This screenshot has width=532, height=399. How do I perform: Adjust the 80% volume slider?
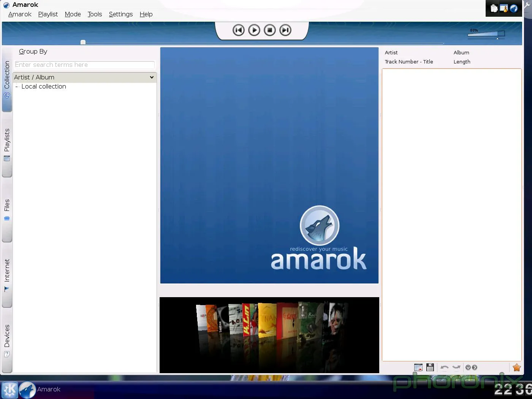coord(486,34)
